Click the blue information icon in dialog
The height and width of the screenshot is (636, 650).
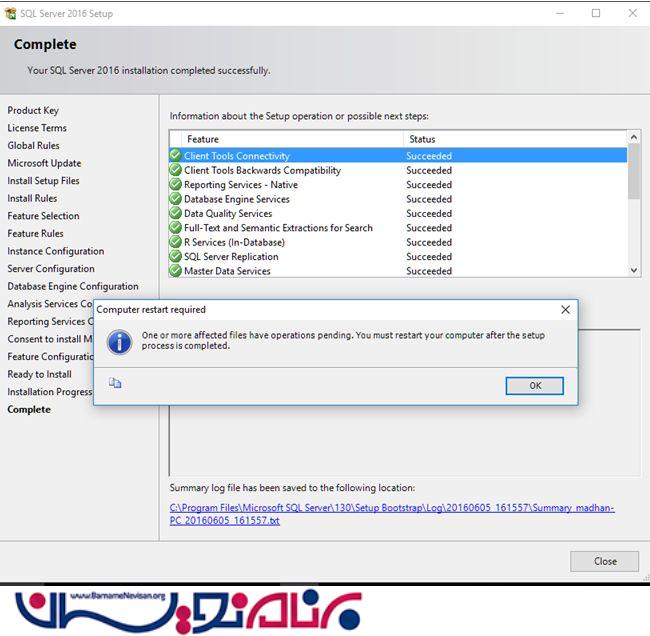pyautogui.click(x=119, y=342)
